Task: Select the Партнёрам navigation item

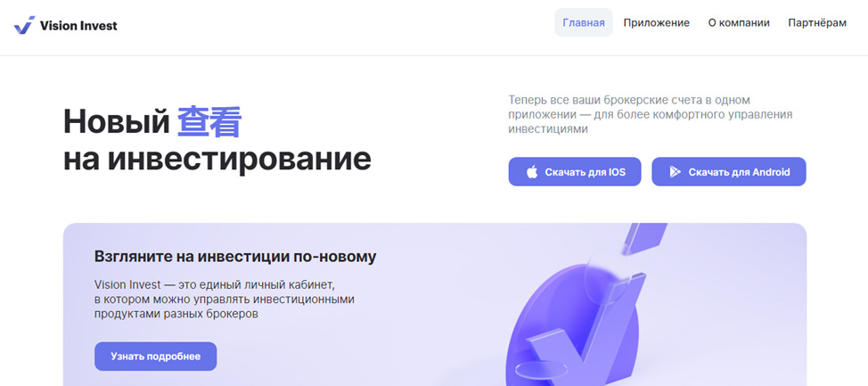Action: [x=817, y=22]
